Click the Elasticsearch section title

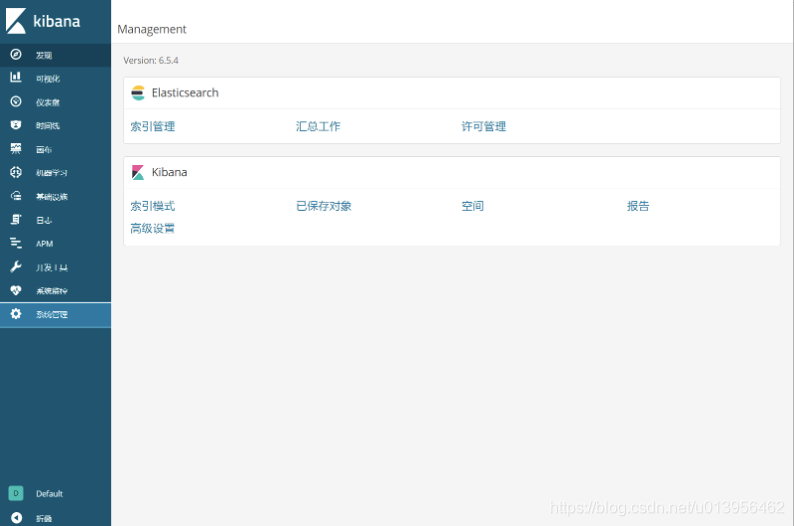point(185,93)
